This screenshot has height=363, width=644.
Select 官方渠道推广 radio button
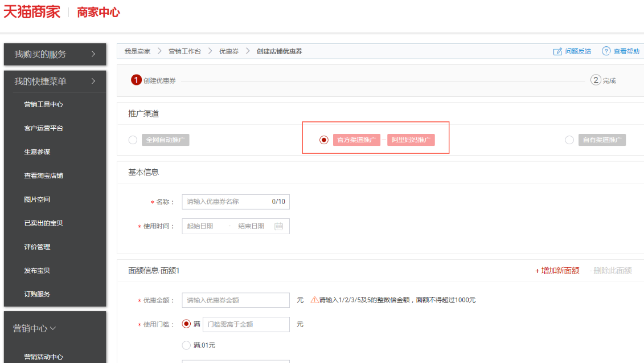pos(324,140)
